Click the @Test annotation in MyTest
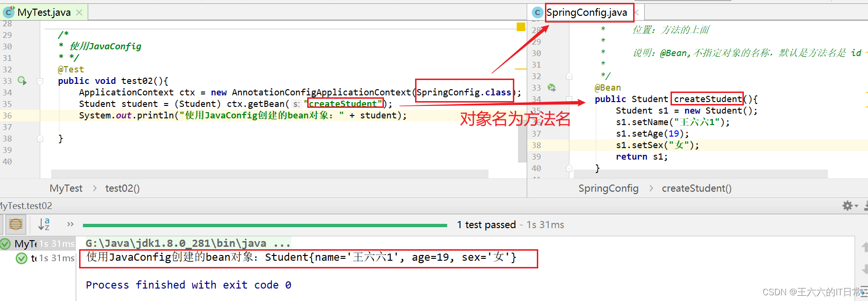Image resolution: width=868 pixels, height=301 pixels. tap(71, 69)
